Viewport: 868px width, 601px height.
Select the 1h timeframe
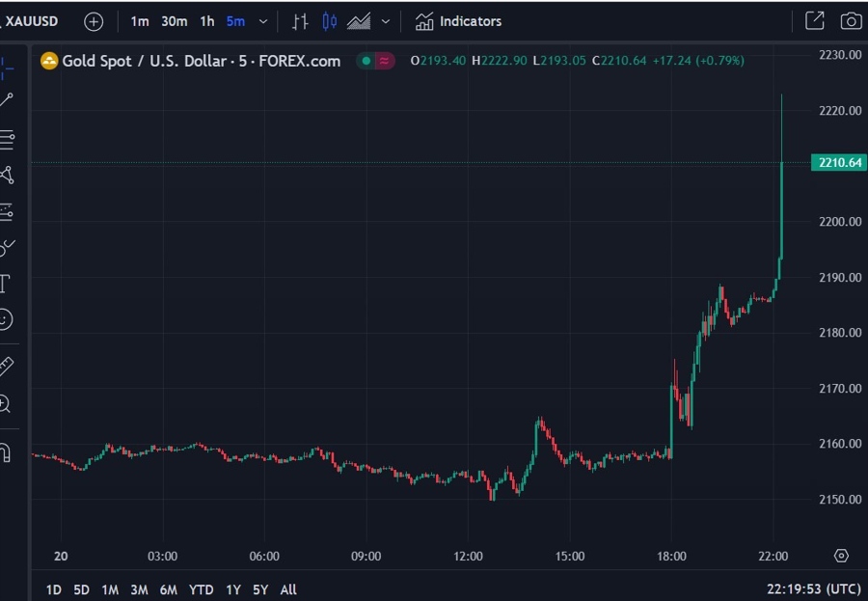[x=207, y=21]
